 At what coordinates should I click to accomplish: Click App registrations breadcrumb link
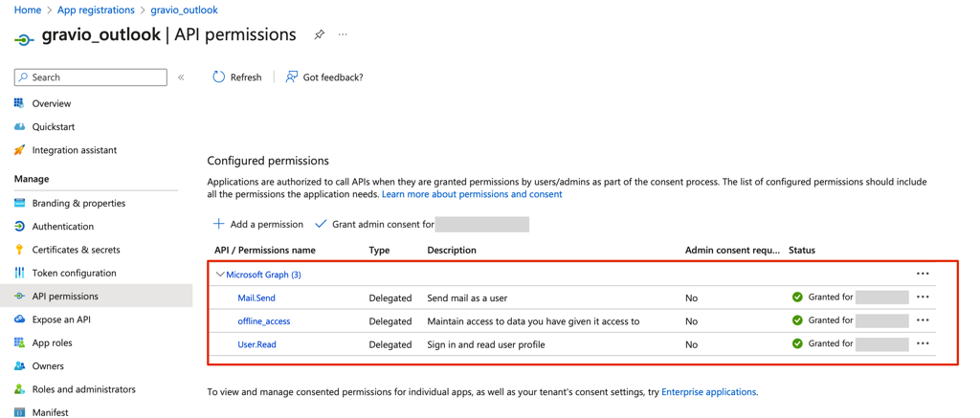click(x=96, y=10)
